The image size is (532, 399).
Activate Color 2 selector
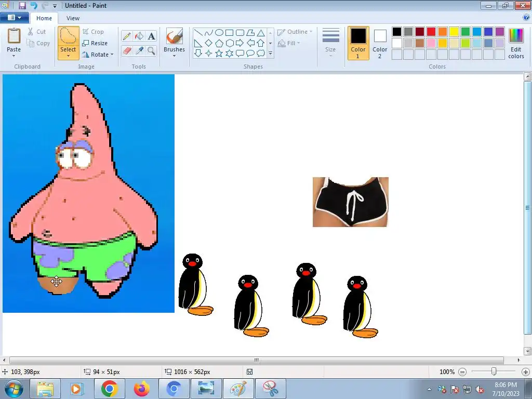click(x=380, y=44)
